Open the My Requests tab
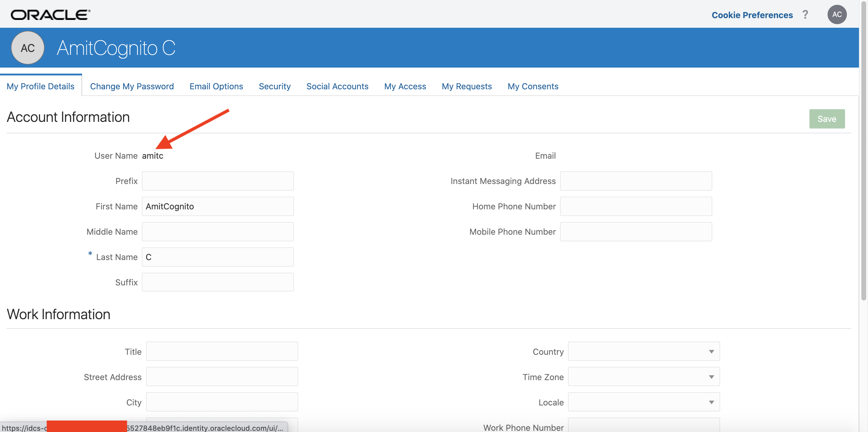 click(467, 87)
